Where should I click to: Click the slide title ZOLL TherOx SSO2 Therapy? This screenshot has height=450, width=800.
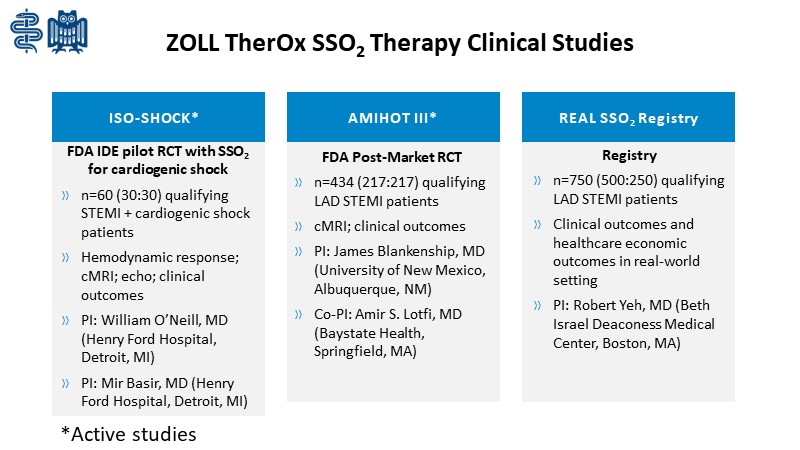[x=399, y=44]
